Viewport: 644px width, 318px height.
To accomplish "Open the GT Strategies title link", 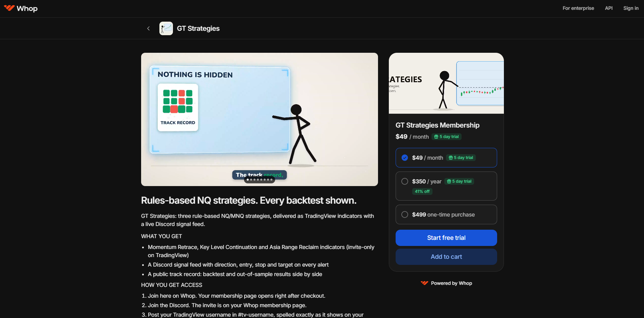I will [198, 28].
